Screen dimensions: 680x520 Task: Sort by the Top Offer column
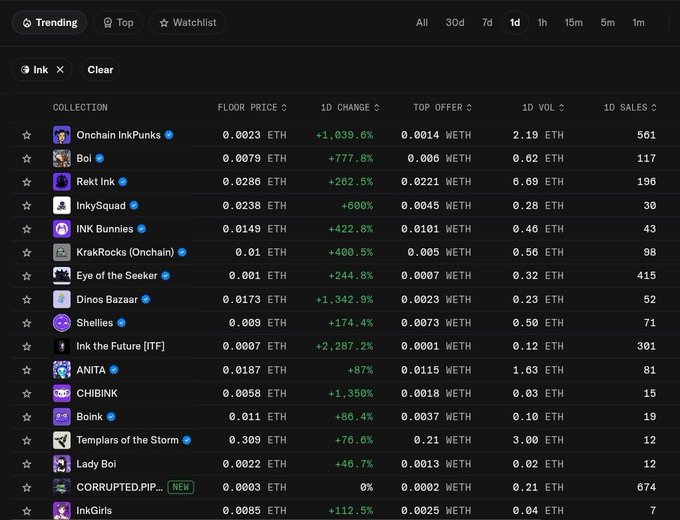(x=442, y=108)
